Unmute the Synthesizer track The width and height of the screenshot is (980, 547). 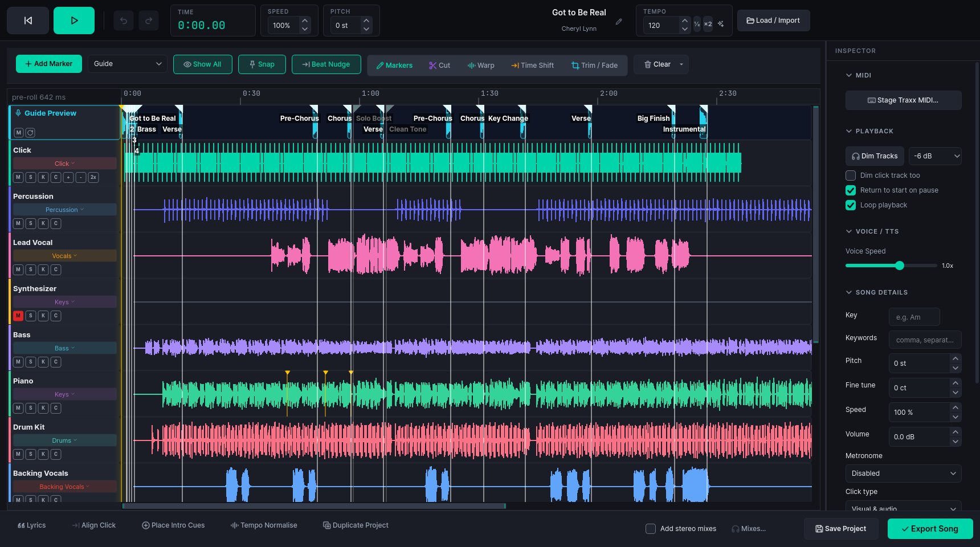tap(18, 316)
